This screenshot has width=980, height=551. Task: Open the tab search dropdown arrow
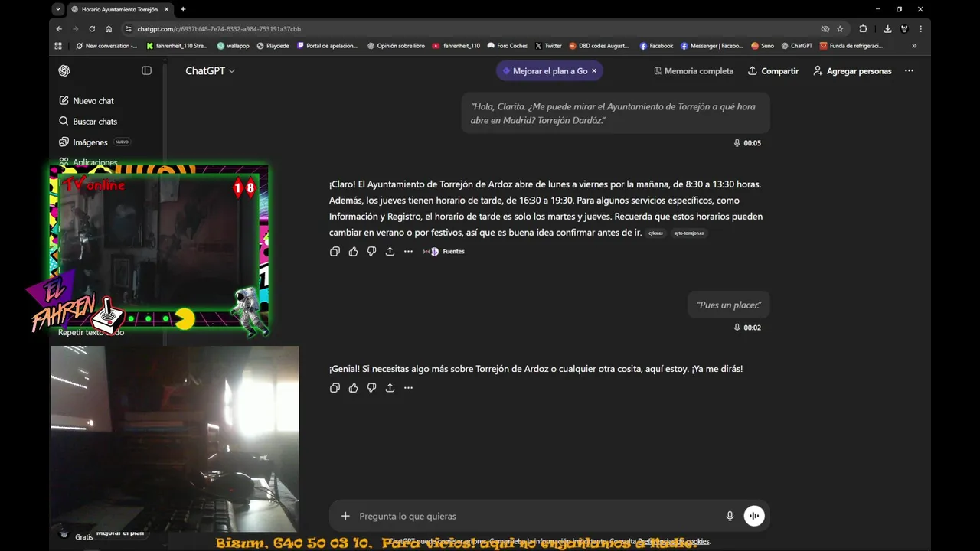[58, 9]
